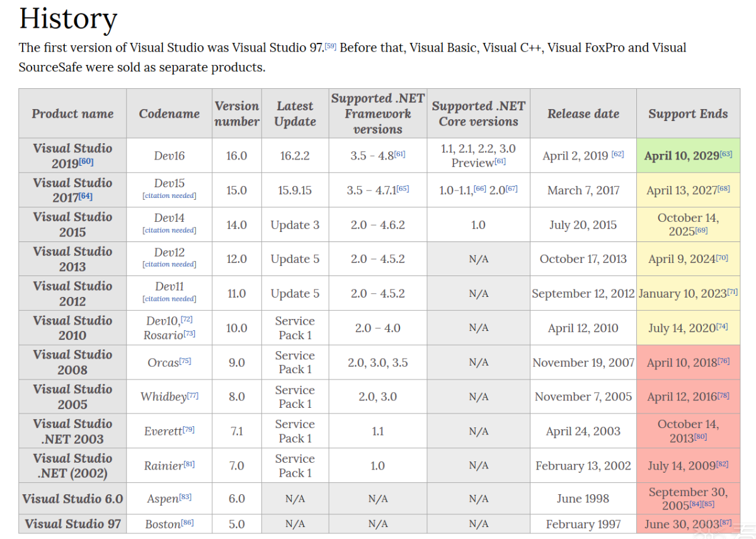Screen dimensions: 756x539
Task: Follow citation 77 next to Whidbey
Action: [x=193, y=395]
